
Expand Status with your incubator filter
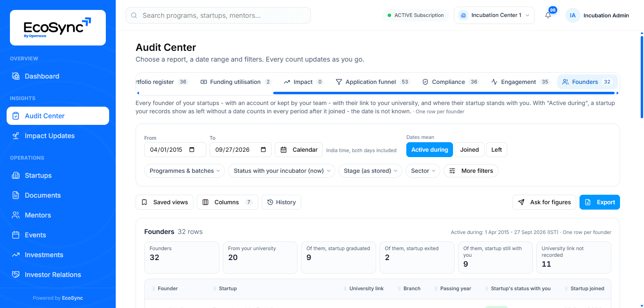[x=281, y=171]
